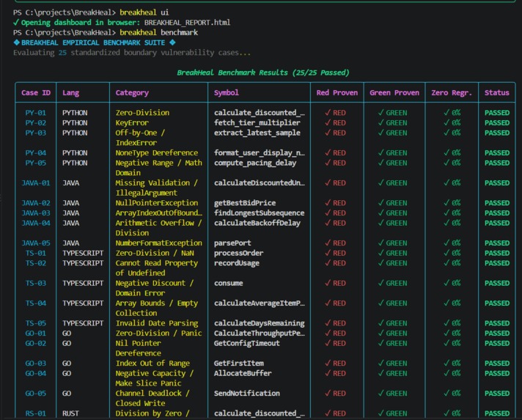Click the AllocateBuffer symbol

coord(243,373)
